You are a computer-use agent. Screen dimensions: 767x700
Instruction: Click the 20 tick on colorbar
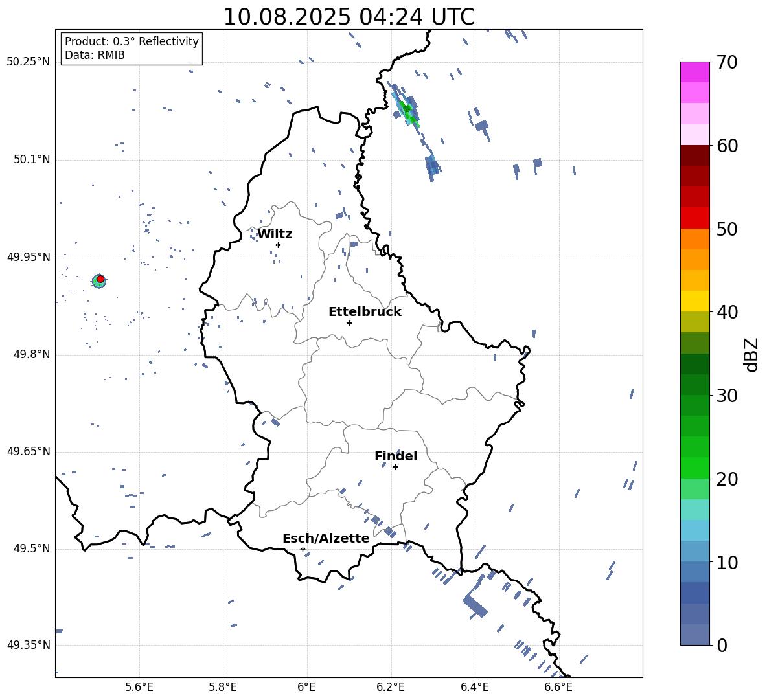pos(727,479)
